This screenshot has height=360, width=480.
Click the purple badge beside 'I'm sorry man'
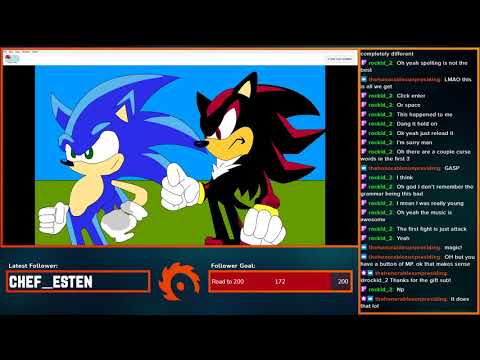pyautogui.click(x=364, y=142)
